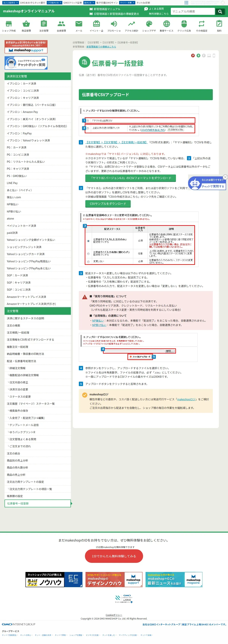The image size is (228, 644).
Task: Follow the 新管理画面での導線はこちら link
Action: [101, 47]
